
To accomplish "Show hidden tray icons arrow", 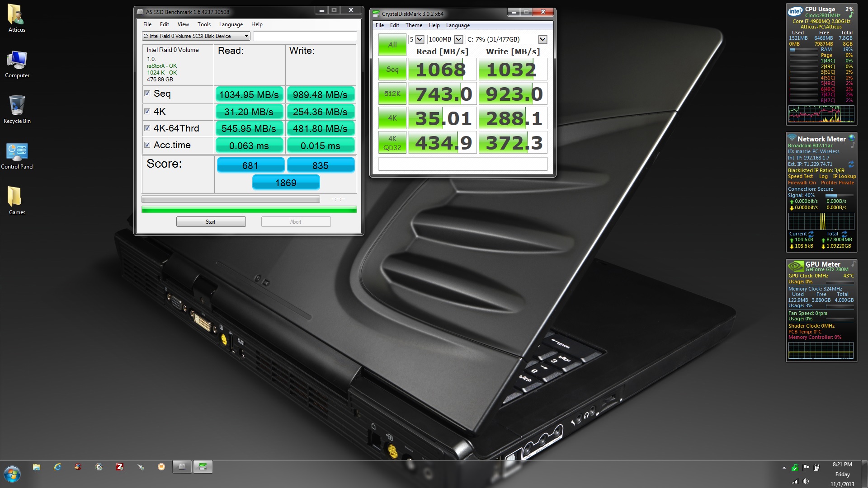I will (x=783, y=468).
